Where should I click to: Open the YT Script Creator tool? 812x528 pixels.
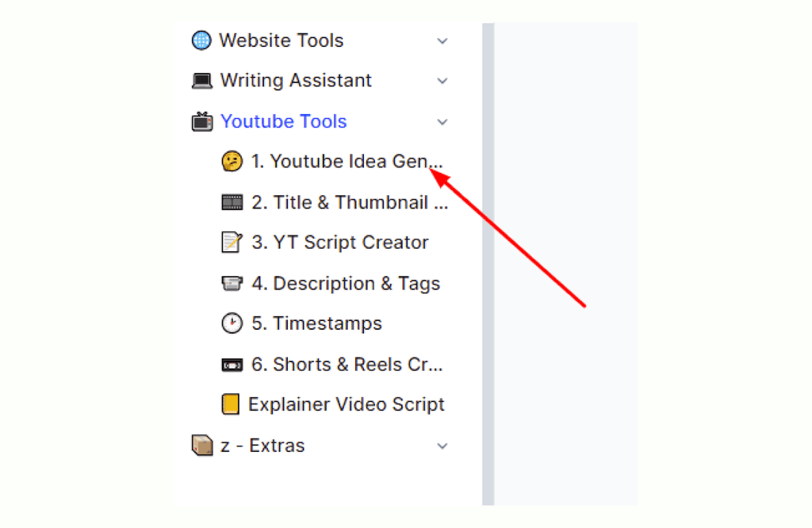click(x=338, y=243)
